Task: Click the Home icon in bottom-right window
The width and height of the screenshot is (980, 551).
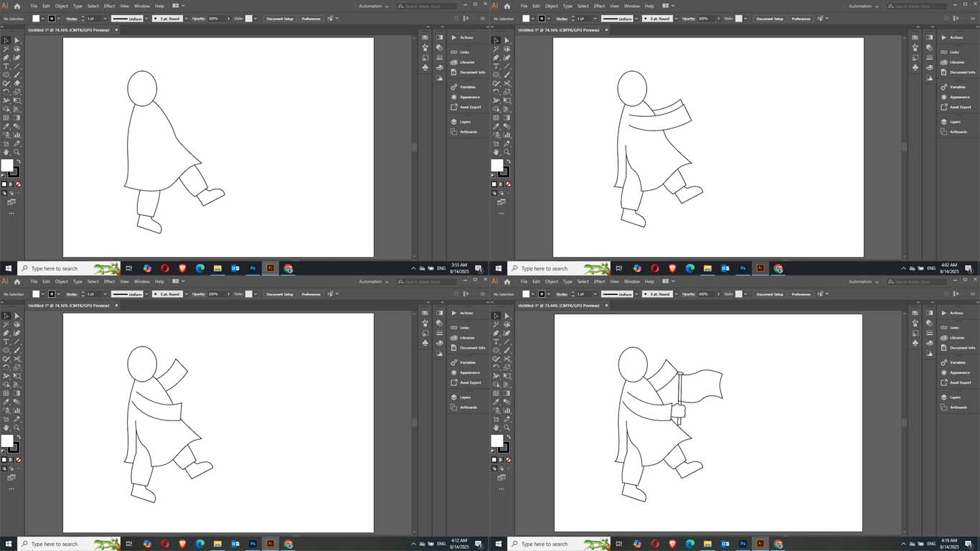Action: tap(507, 281)
